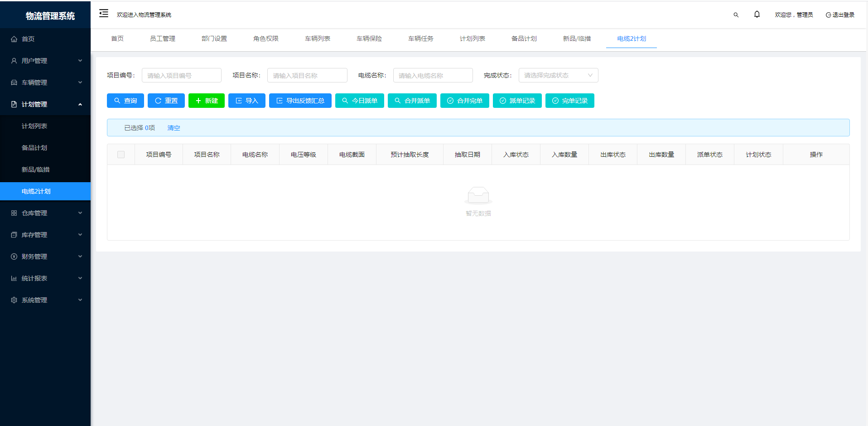Click 退出登录 to log out
This screenshot has height=426, width=868.
[x=844, y=15]
